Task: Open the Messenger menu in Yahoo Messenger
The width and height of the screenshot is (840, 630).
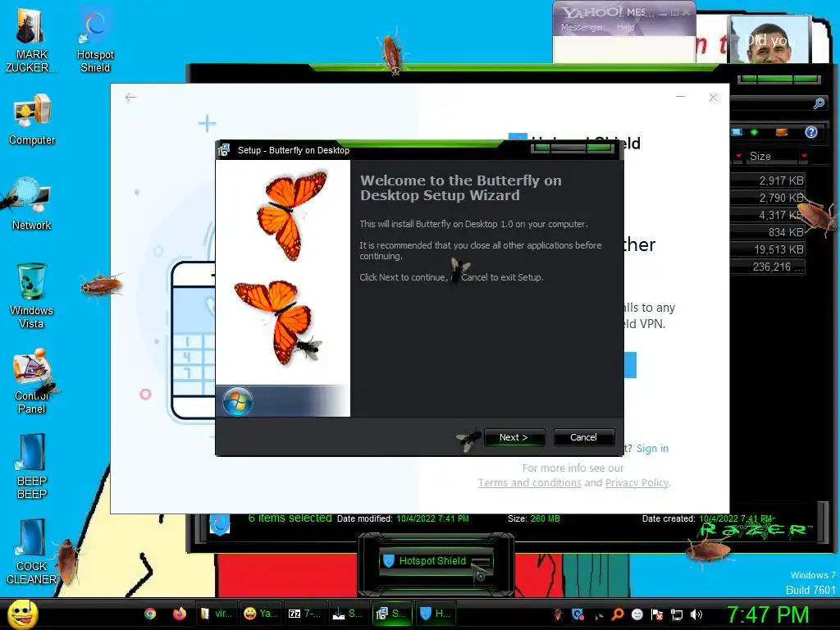Action: (582, 27)
